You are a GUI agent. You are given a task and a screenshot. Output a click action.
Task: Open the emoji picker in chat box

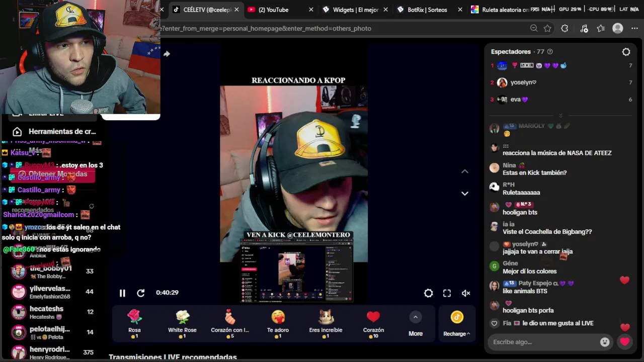(605, 342)
